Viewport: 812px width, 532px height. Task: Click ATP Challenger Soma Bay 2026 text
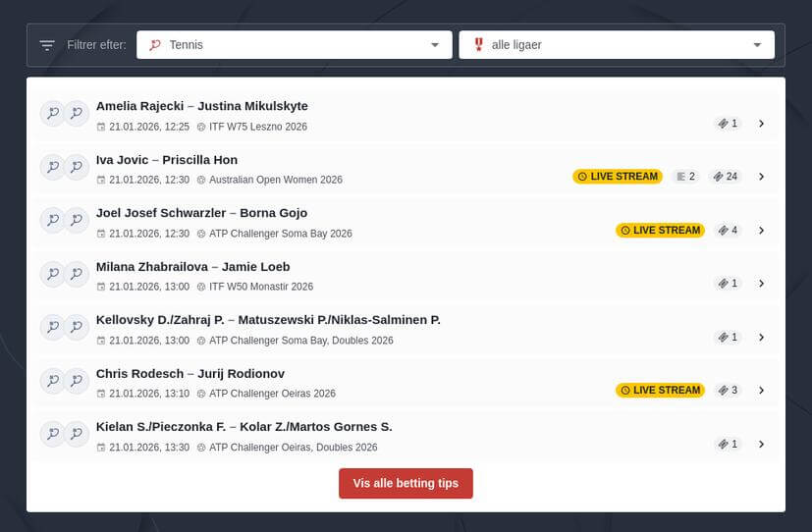[x=280, y=234]
